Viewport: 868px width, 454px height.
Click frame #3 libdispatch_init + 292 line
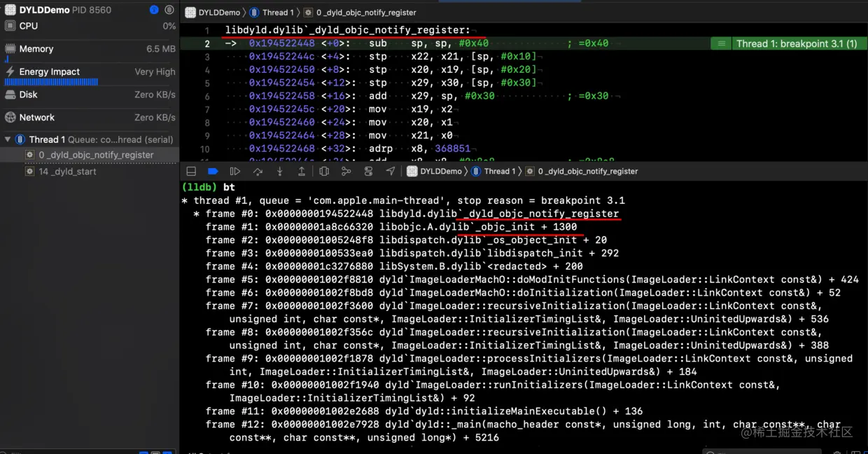(x=412, y=253)
